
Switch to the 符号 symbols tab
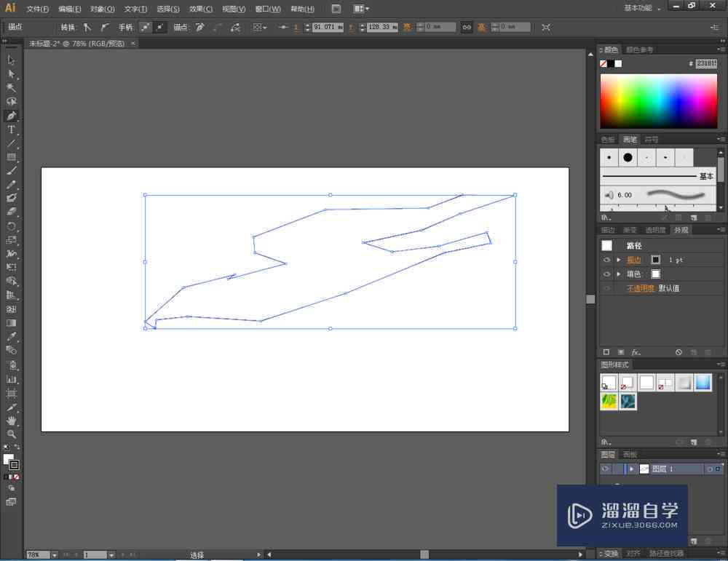(652, 139)
